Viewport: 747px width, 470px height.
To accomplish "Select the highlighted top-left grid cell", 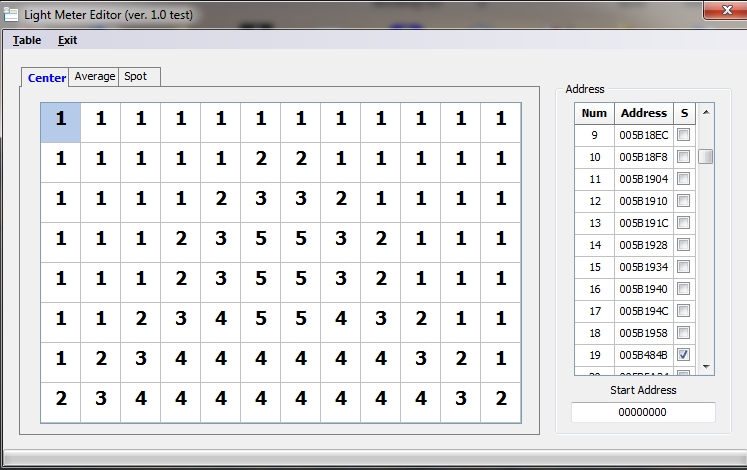I will [x=61, y=122].
